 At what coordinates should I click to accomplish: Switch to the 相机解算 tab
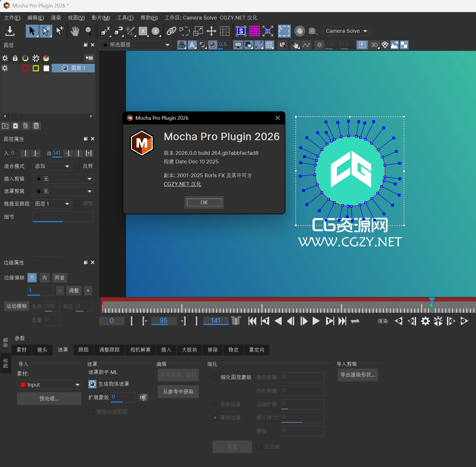coord(140,350)
